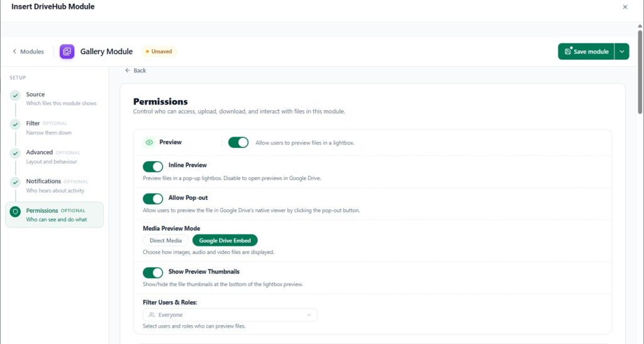The image size is (644, 344).
Task: Open the Save module dropdown arrow
Action: pyautogui.click(x=622, y=52)
